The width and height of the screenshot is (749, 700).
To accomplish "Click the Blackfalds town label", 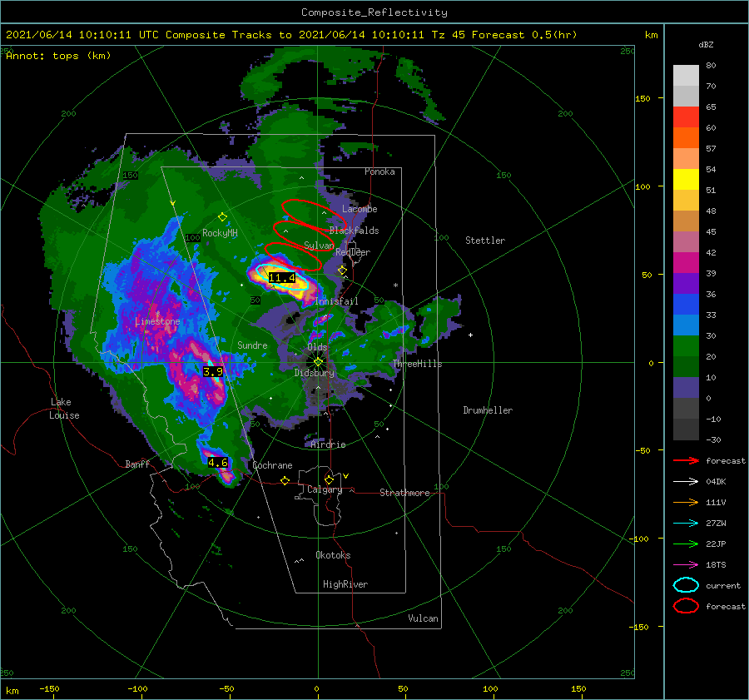I will [x=354, y=231].
